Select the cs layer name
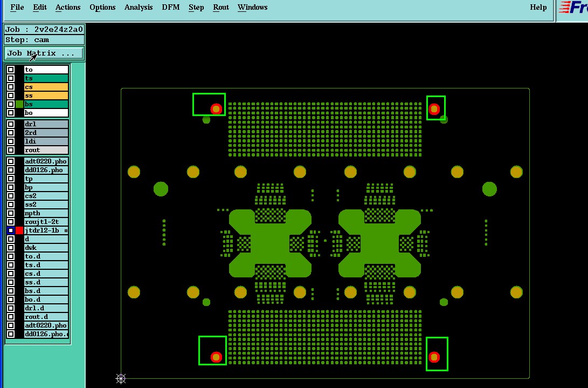The width and height of the screenshot is (588, 388). [46, 87]
